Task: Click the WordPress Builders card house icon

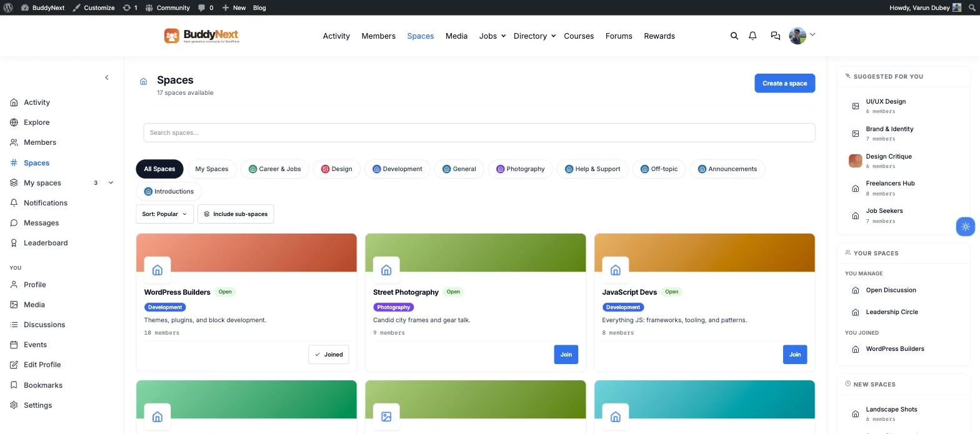Action: 157,270
